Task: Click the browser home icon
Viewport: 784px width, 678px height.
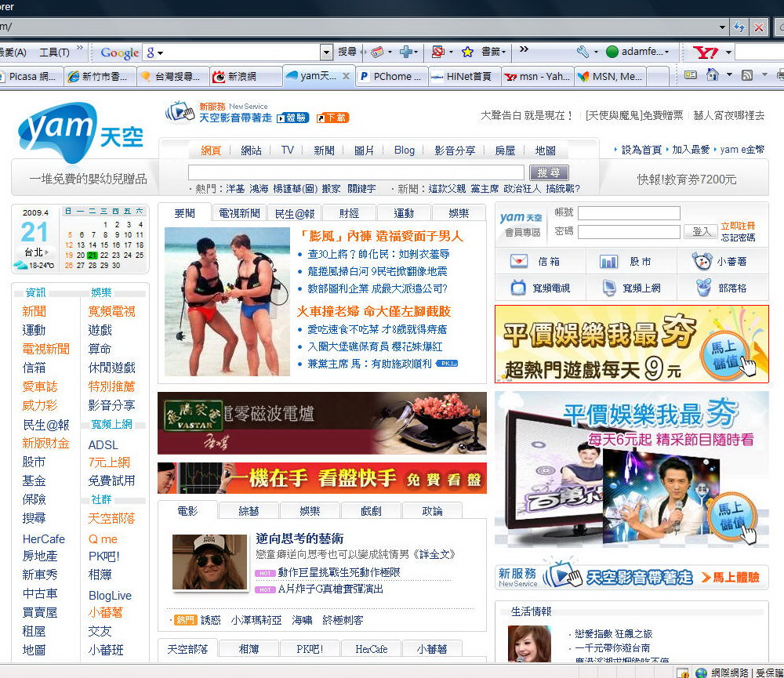Action: [713, 75]
